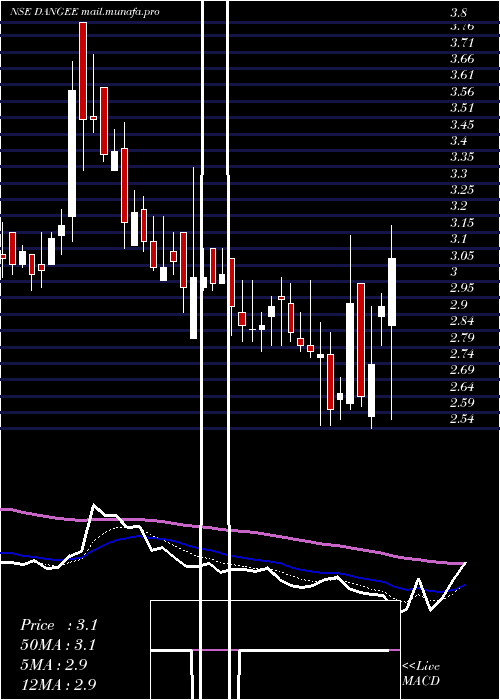
Task: Click the 2.64 price axis label
Action: (462, 386)
